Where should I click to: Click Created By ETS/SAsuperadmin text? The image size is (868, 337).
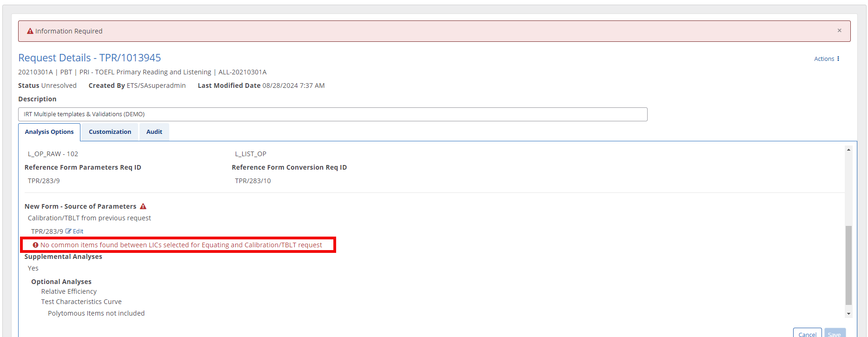click(137, 86)
